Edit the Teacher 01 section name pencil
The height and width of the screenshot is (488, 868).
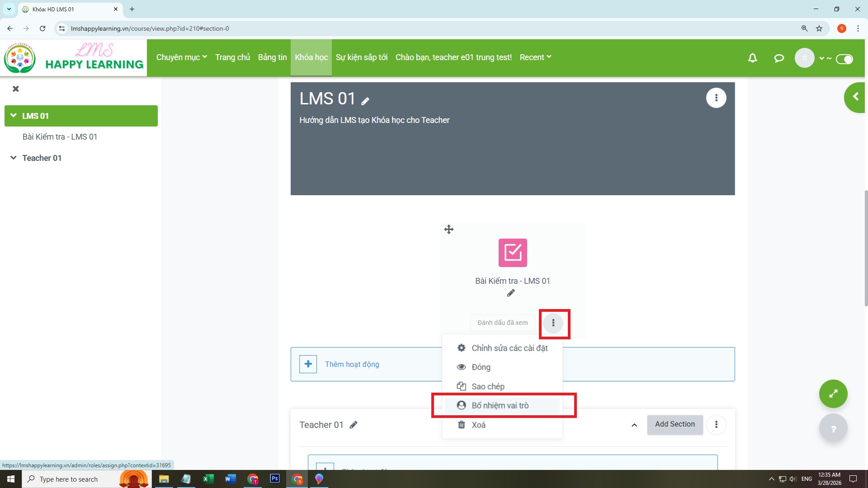point(354,425)
